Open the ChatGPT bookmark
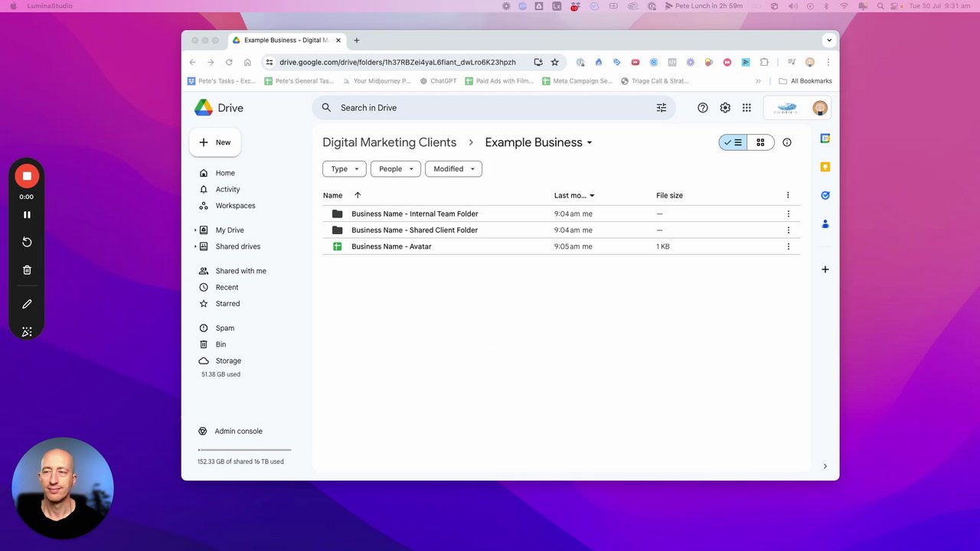 (438, 81)
